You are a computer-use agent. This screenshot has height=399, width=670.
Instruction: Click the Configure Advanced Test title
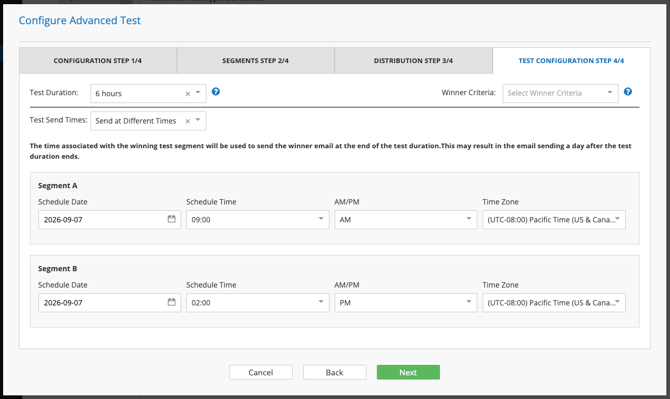79,21
